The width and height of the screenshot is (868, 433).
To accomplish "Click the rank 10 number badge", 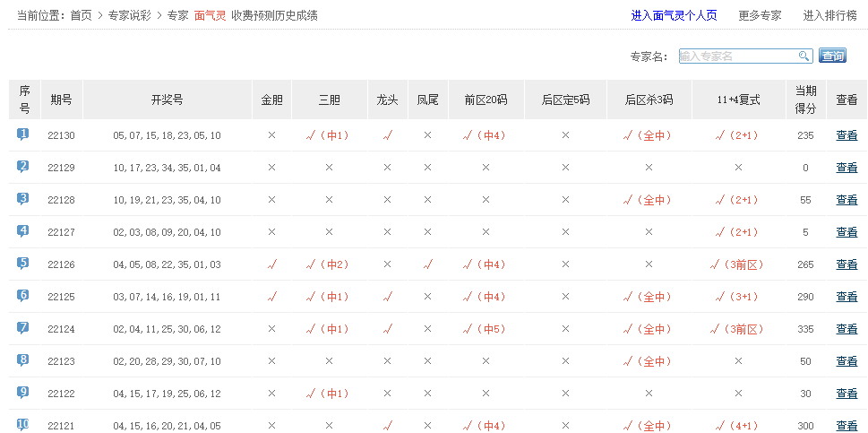I will pos(23,425).
